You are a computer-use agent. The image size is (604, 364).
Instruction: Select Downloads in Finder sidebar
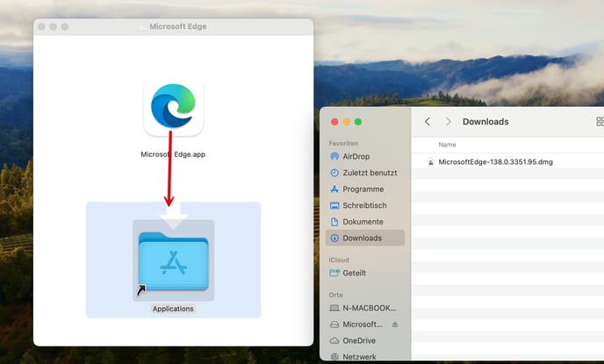(x=365, y=238)
